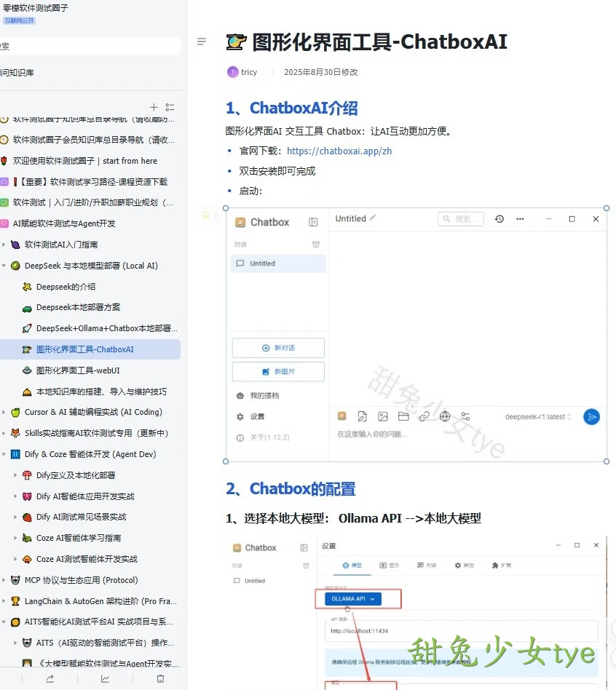
Task: Click the archive icon beside 对话 label
Action: point(316,245)
